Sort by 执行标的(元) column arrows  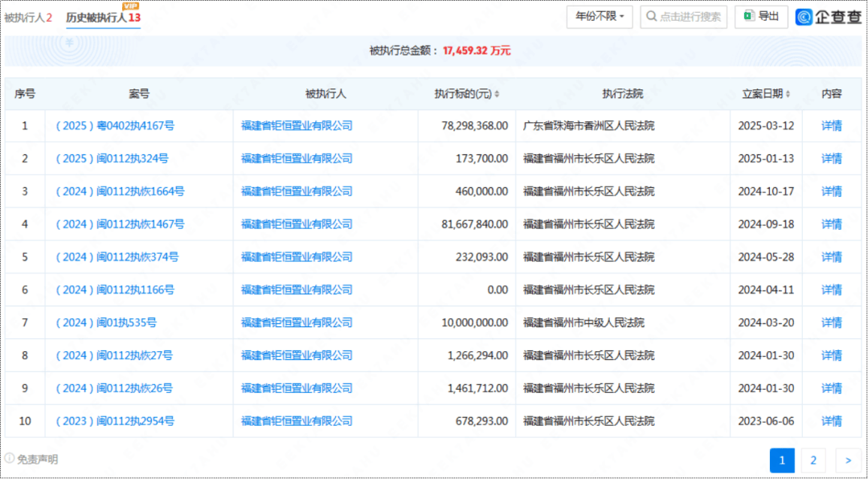tap(497, 94)
